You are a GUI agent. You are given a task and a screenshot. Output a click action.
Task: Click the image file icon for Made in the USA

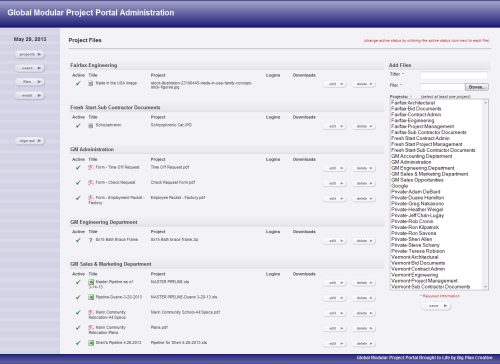point(91,83)
